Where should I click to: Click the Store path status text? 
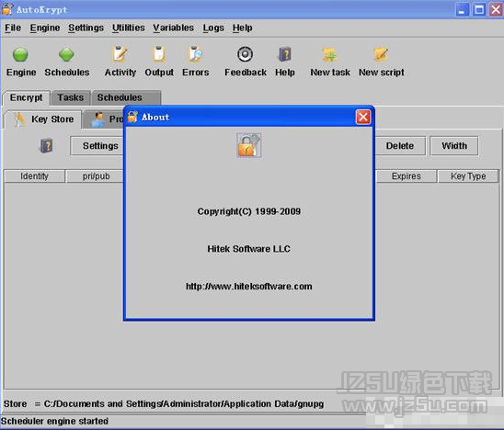coord(164,404)
